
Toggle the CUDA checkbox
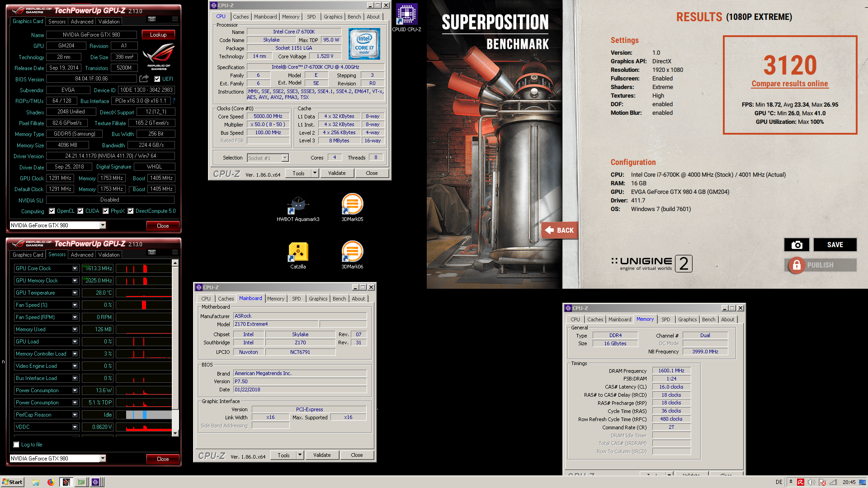(80, 211)
